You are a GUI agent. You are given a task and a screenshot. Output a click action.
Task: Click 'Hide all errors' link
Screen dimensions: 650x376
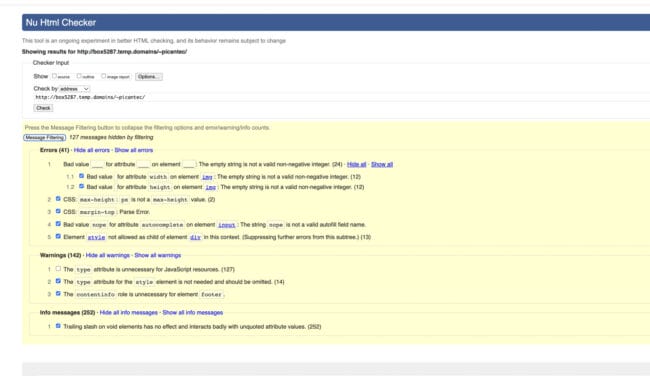click(92, 150)
